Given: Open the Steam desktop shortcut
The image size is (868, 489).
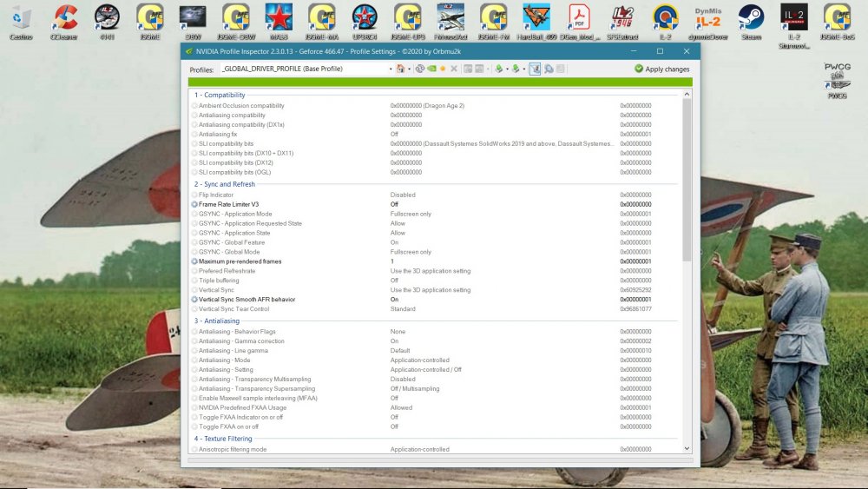Looking at the screenshot, I should click(x=751, y=23).
